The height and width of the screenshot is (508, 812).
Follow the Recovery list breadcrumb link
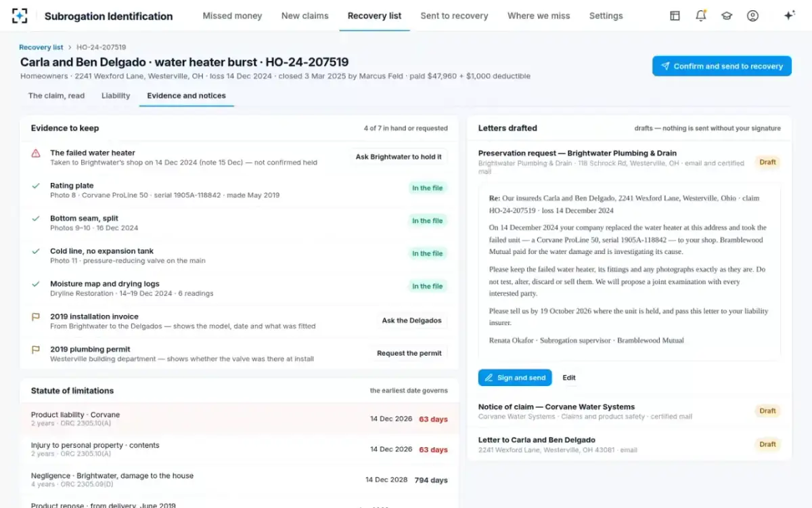pyautogui.click(x=41, y=47)
